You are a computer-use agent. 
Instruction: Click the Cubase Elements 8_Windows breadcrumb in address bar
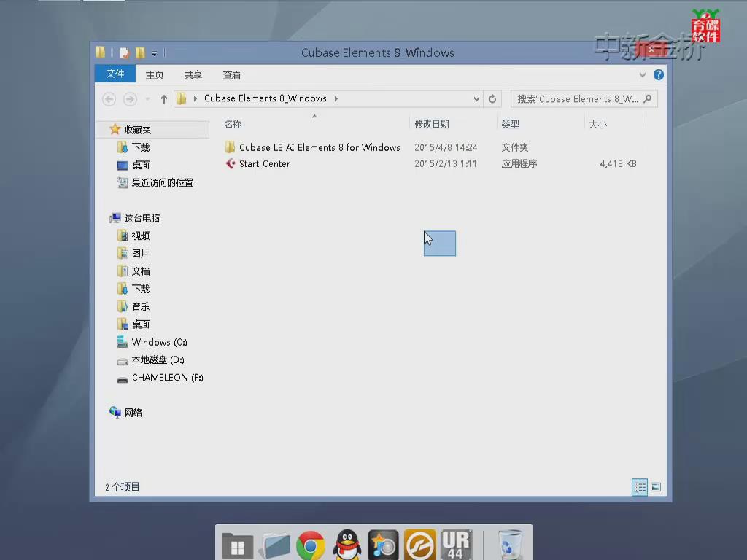(266, 98)
